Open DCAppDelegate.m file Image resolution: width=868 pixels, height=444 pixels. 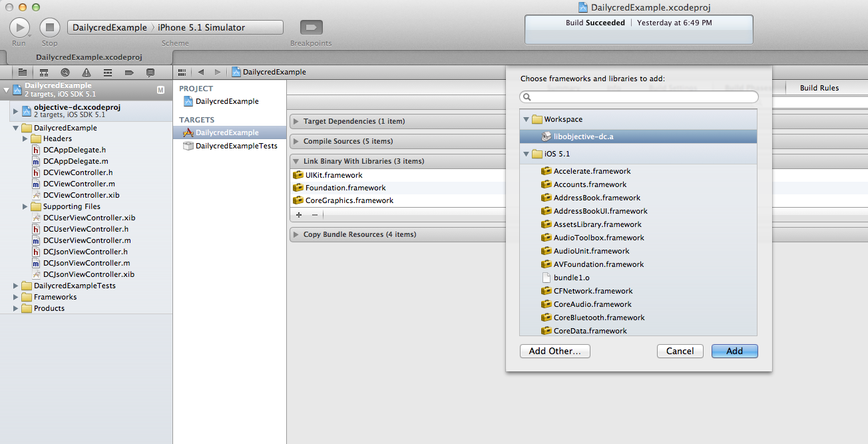pos(75,162)
